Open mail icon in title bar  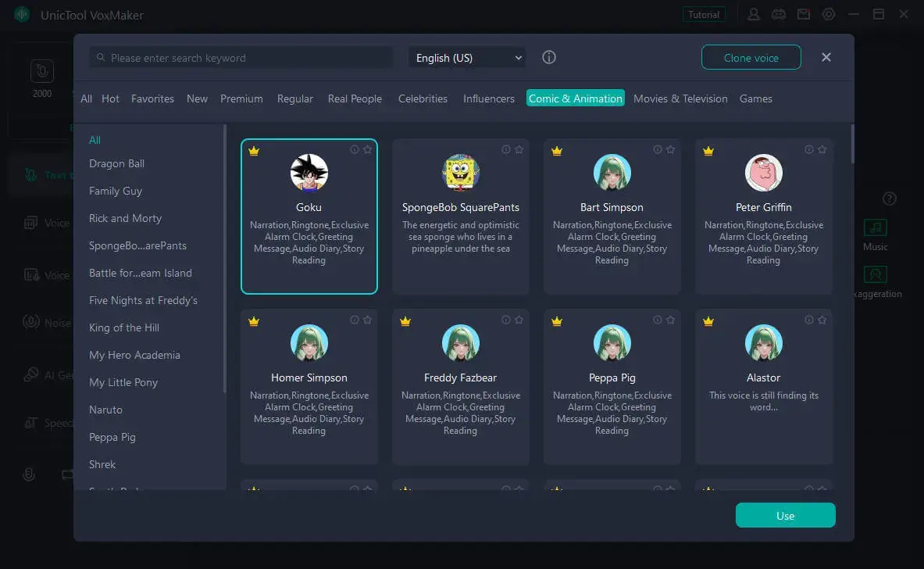coord(804,14)
